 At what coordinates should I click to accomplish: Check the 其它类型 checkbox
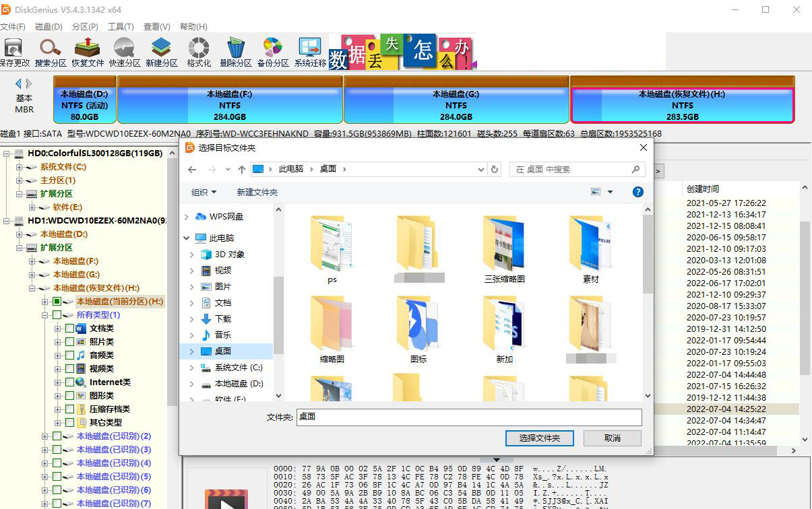[69, 423]
